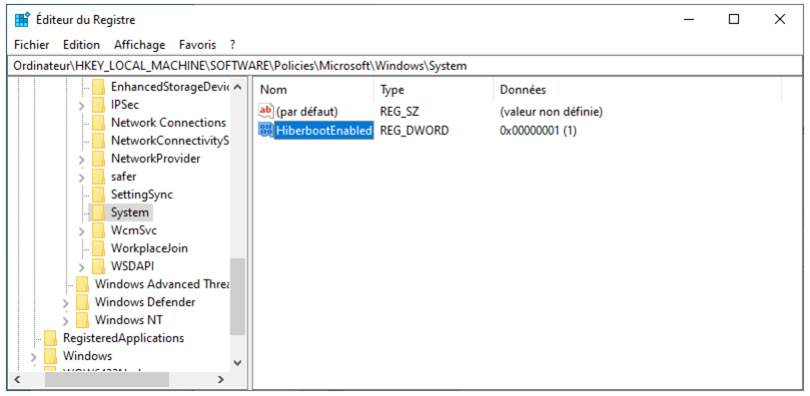Open the Affichage menu
This screenshot has width=810, height=396.
140,45
